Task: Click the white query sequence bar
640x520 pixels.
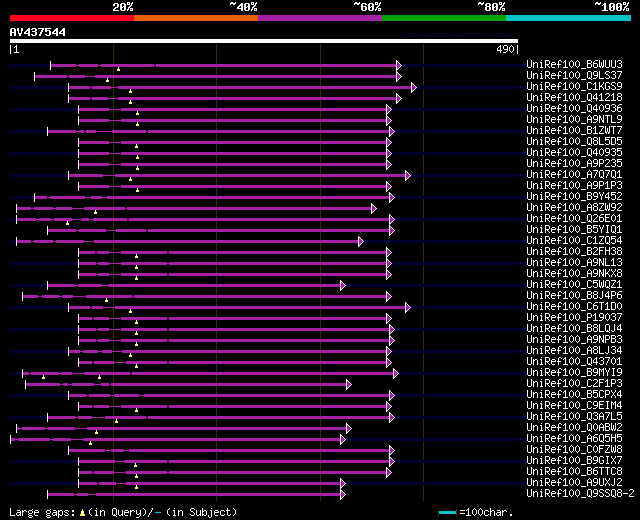Action: coord(264,41)
